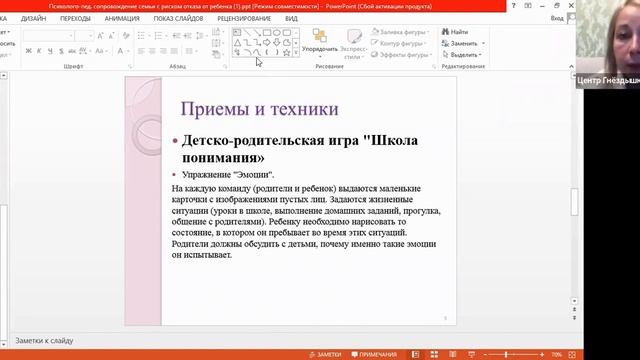The height and width of the screenshot is (360, 640).
Task: Open the ВИД tab
Action: click(291, 18)
